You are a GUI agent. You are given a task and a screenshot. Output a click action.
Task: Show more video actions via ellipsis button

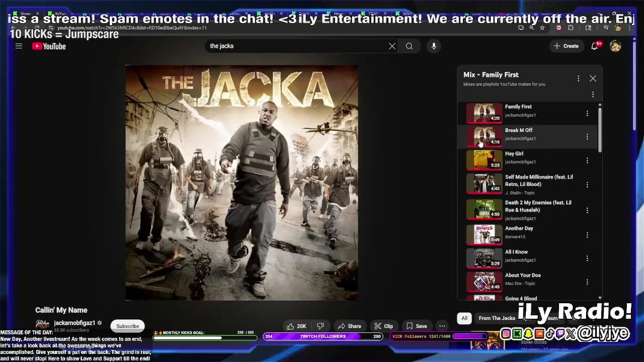[442, 326]
